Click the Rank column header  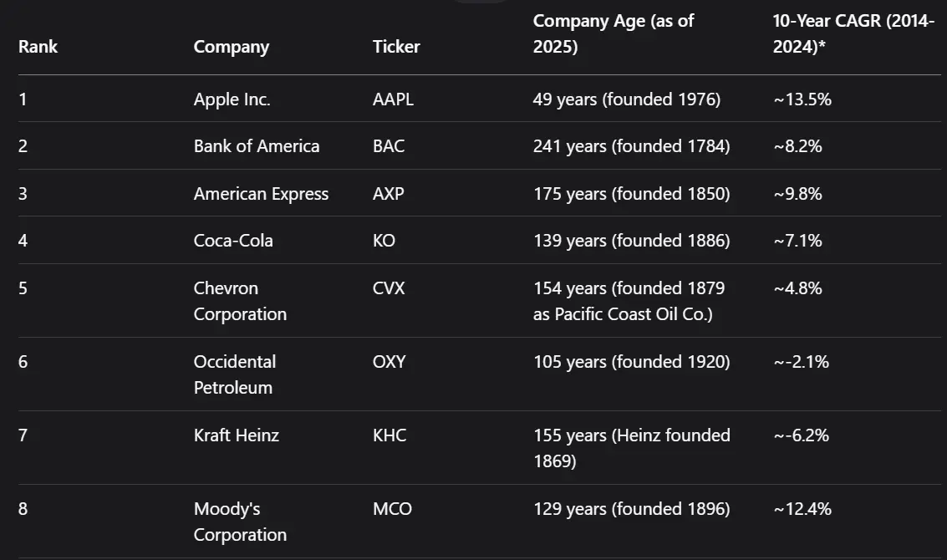38,47
